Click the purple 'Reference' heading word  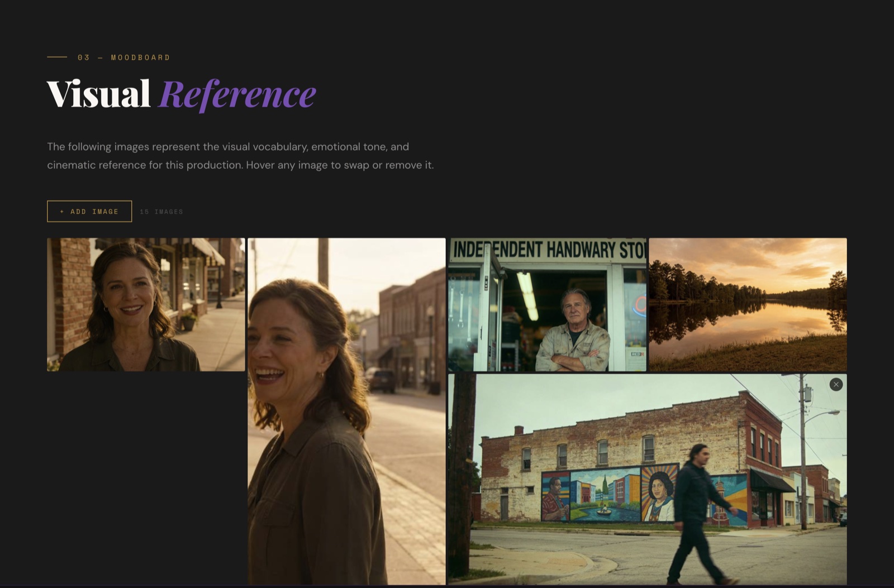point(237,94)
